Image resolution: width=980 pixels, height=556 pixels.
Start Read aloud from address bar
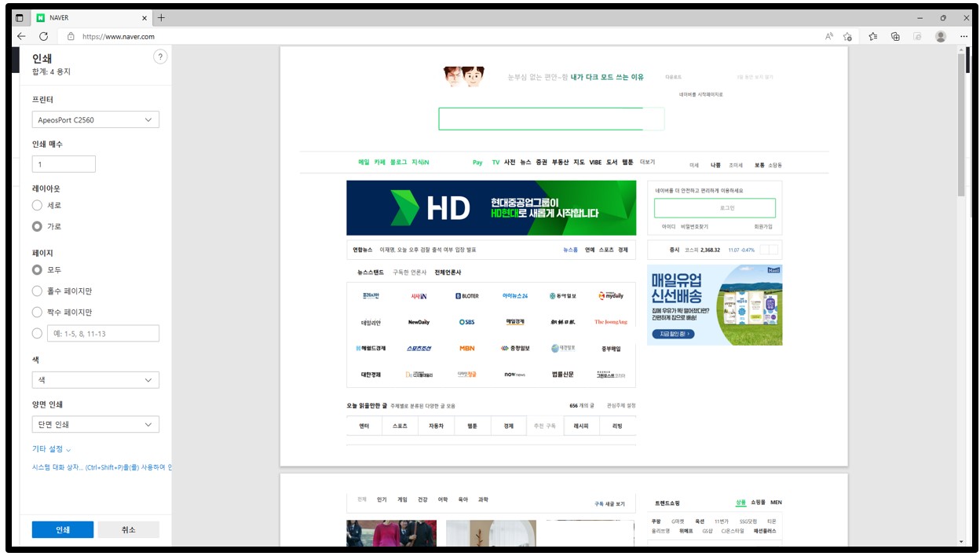tap(829, 36)
